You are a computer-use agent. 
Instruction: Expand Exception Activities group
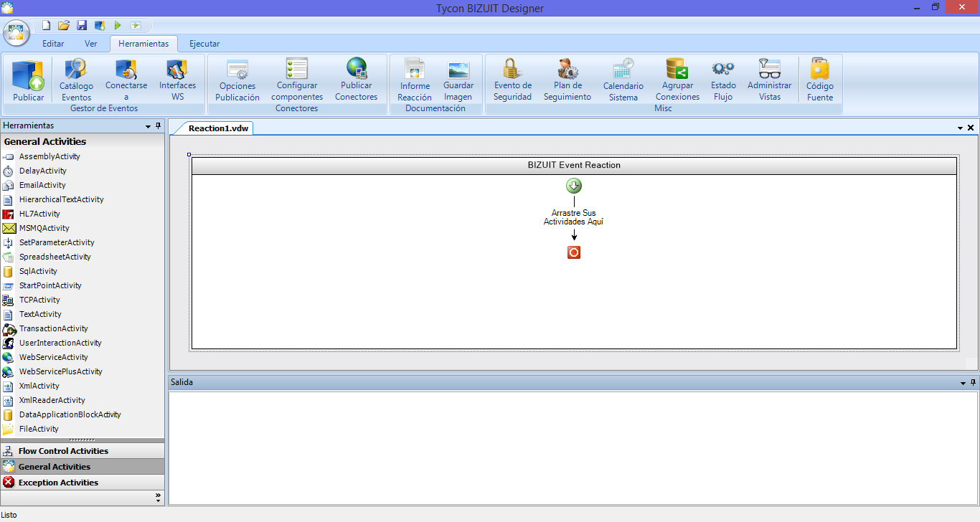[83, 483]
